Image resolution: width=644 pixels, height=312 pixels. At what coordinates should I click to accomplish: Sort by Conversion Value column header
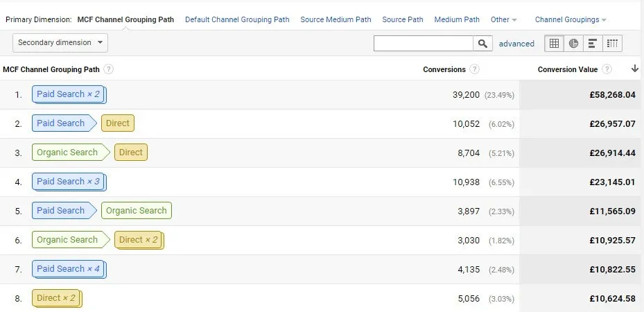coord(568,70)
